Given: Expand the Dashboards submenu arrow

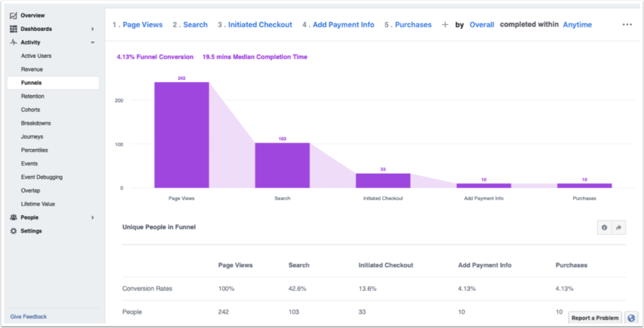Looking at the screenshot, I should (x=93, y=29).
